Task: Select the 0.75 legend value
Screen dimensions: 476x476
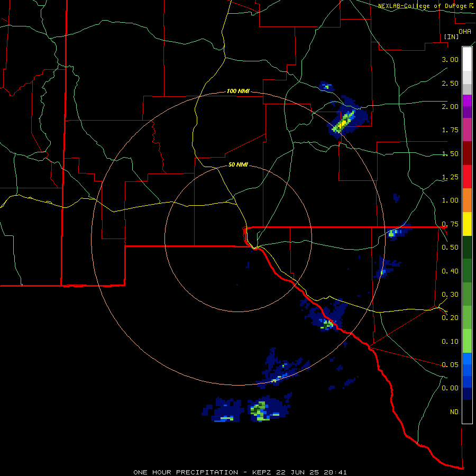Action: [x=450, y=224]
